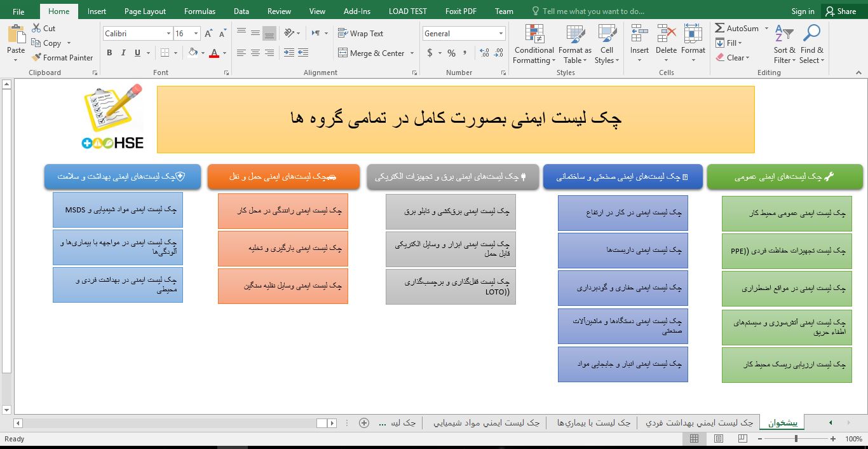Switch to the Formulas tab
Viewport: 868px width, 449px height.
[x=200, y=11]
